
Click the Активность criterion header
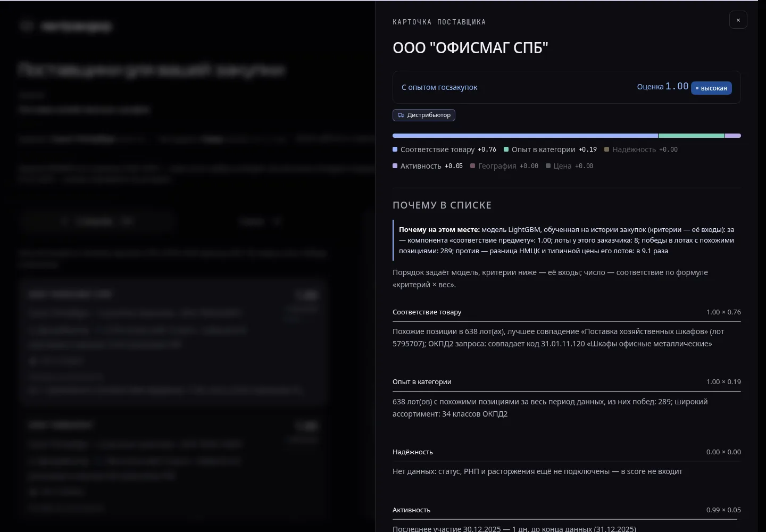(412, 510)
